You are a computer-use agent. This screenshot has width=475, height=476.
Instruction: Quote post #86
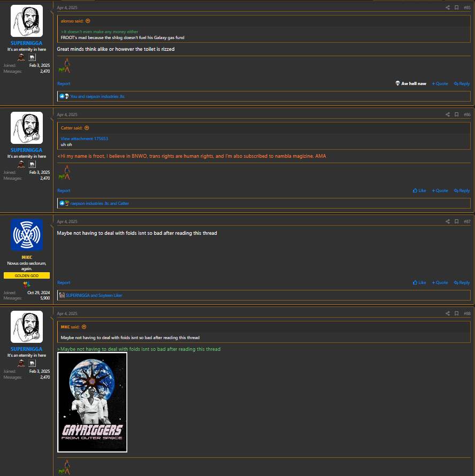[x=440, y=190]
